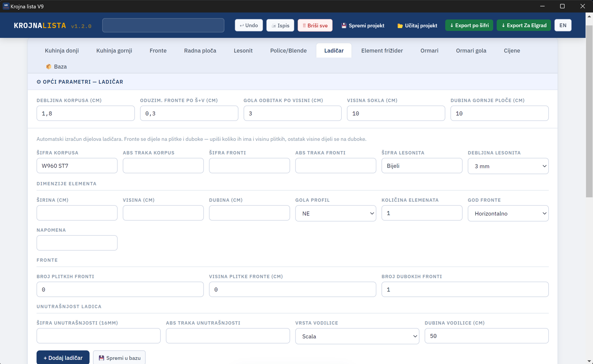Click Šifra unutrašnjosti (16mm) field
This screenshot has width=593, height=364.
[99, 336]
